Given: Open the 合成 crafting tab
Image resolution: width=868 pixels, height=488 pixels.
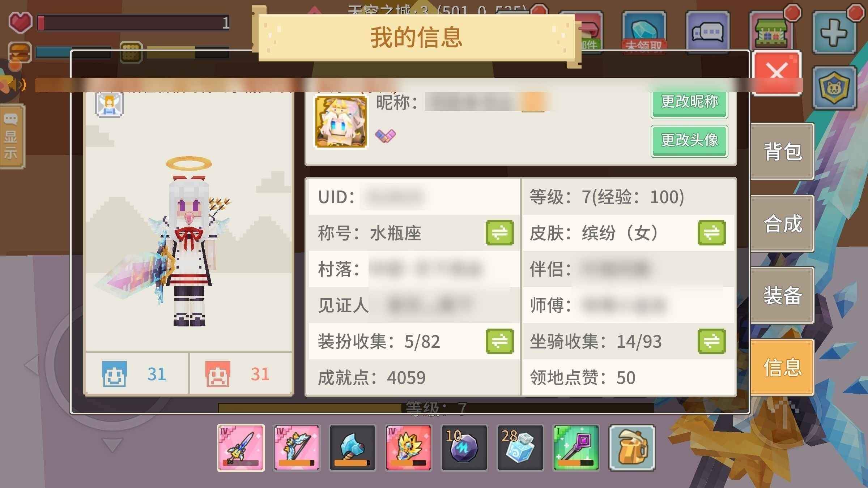Looking at the screenshot, I should pos(782,223).
